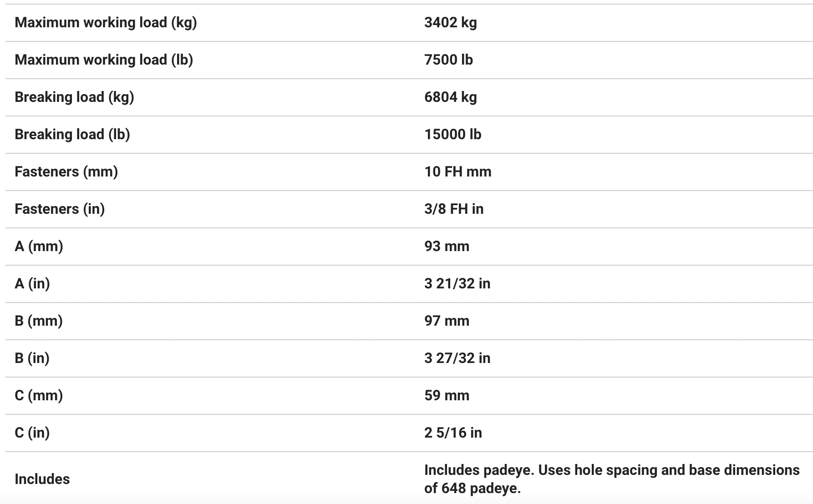The width and height of the screenshot is (813, 504).
Task: Select the 6804 kg value
Action: click(451, 97)
